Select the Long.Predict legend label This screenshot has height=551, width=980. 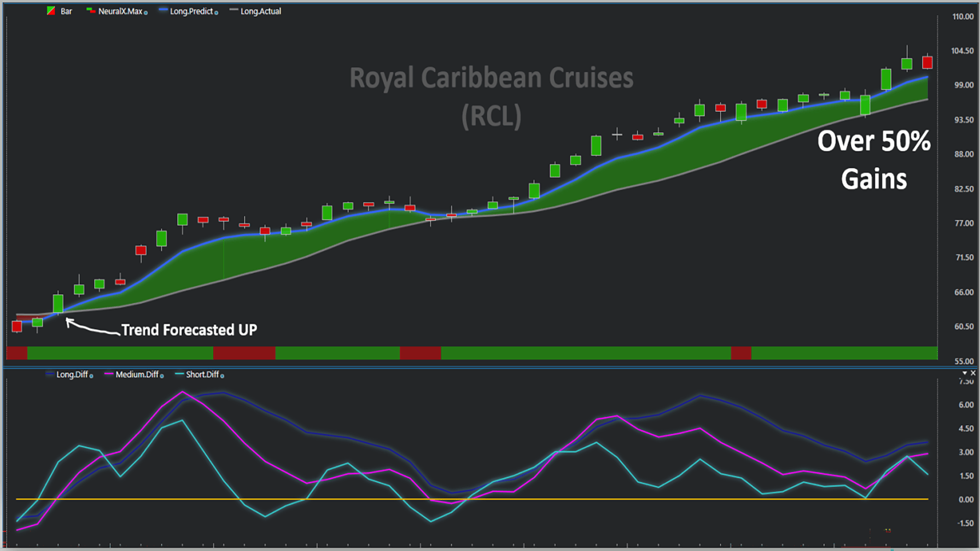[x=191, y=11]
